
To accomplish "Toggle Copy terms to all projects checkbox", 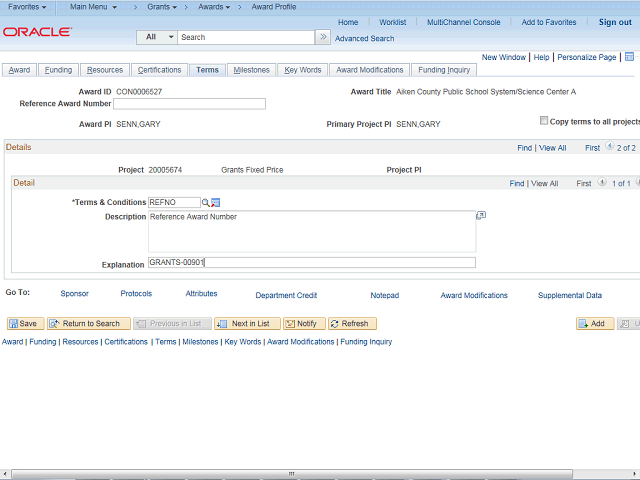I will (x=544, y=120).
